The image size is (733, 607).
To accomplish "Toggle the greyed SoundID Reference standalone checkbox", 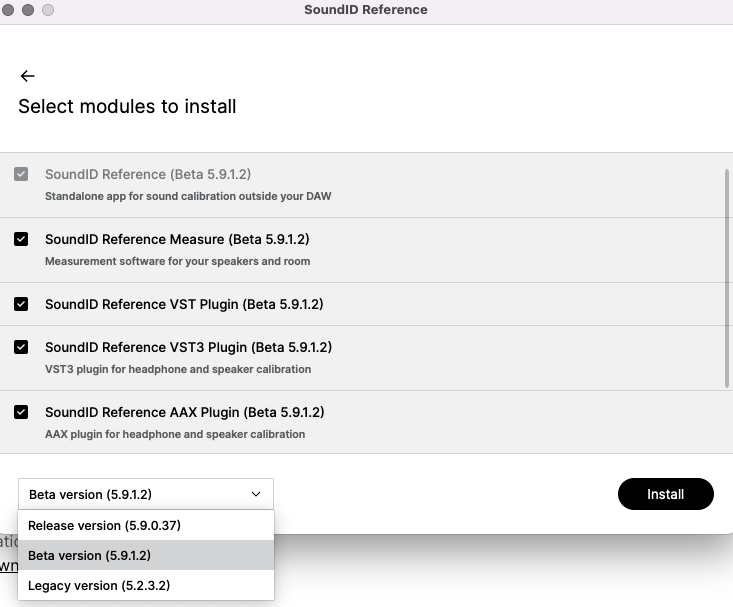I will [21, 174].
